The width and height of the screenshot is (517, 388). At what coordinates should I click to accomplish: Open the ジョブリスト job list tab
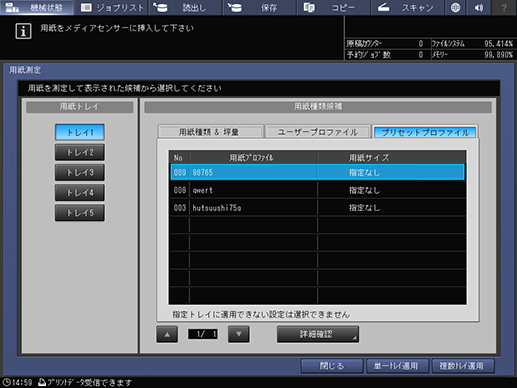[111, 7]
